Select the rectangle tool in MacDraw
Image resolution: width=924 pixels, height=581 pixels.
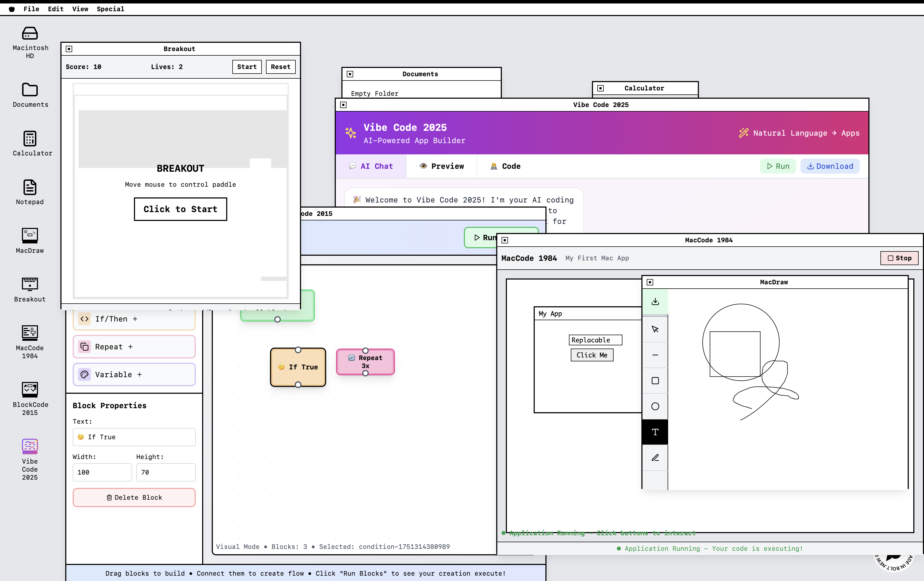[654, 381]
